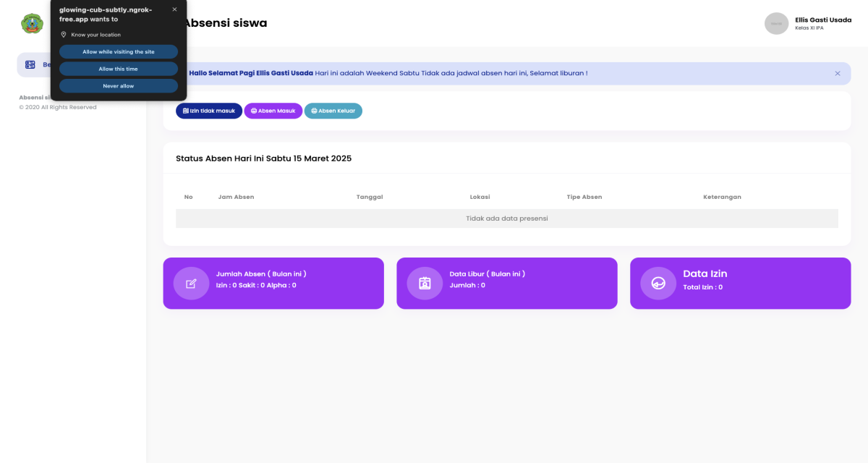Click the Jumlah : 0 text

tap(467, 285)
